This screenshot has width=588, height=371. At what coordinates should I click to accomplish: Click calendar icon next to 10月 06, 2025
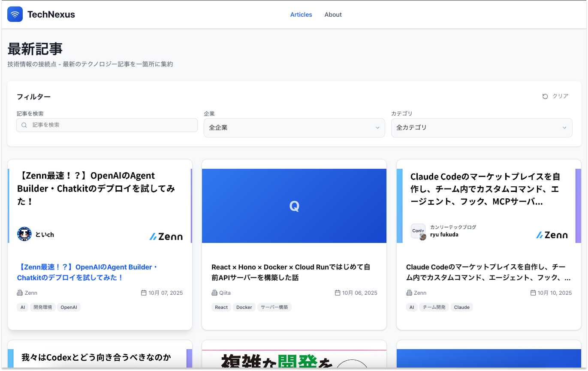[338, 293]
